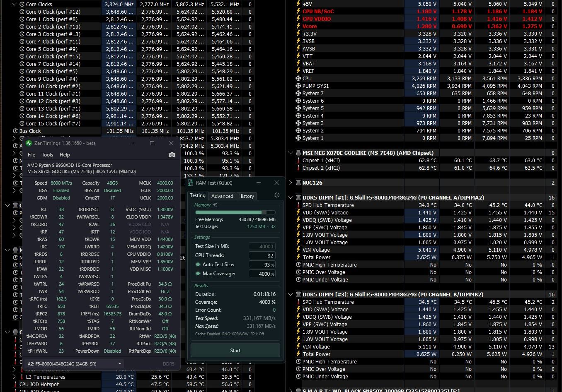Click the CPU Threads input field
This screenshot has height=392, width=562.
click(262, 255)
